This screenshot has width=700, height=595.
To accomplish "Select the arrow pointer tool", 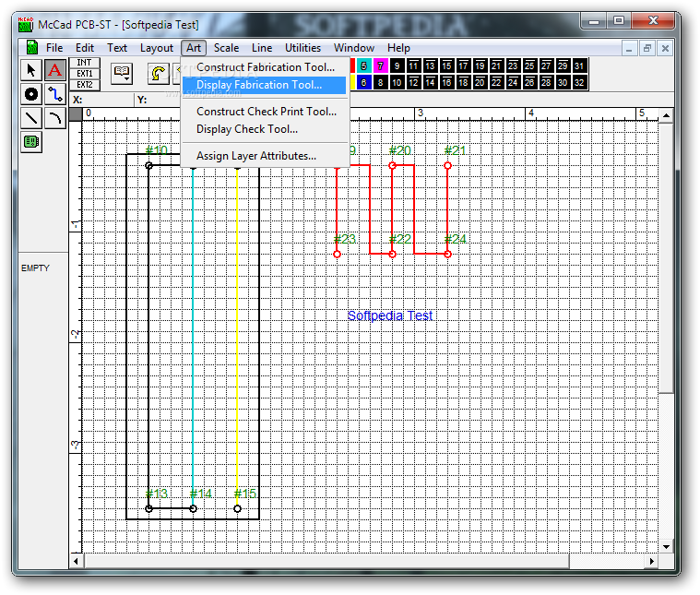I will pyautogui.click(x=31, y=70).
